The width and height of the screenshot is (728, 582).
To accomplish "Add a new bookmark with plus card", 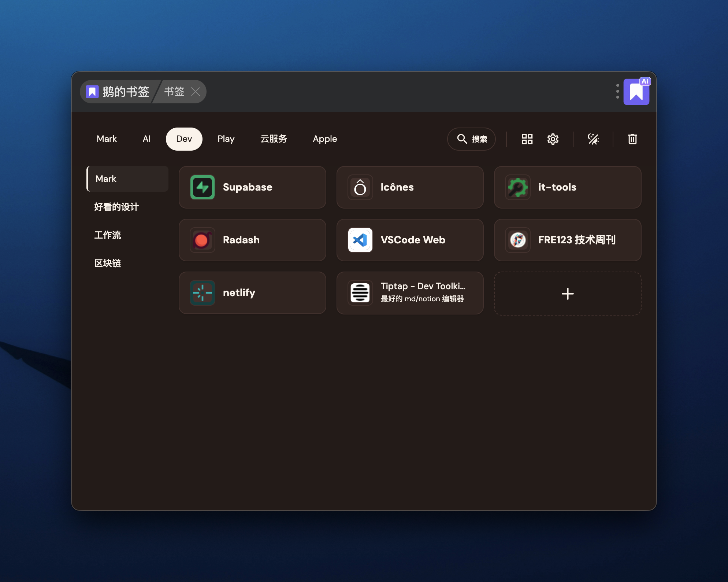I will pyautogui.click(x=567, y=294).
